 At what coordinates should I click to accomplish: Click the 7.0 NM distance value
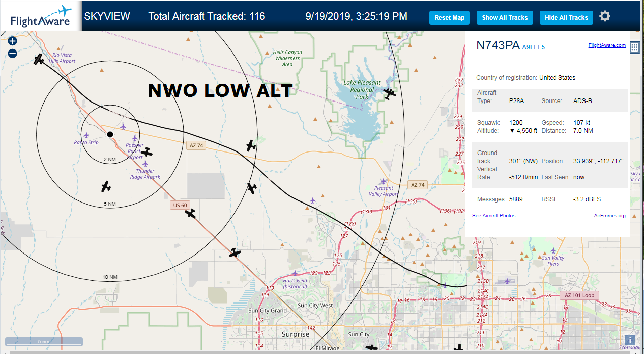pyautogui.click(x=583, y=131)
